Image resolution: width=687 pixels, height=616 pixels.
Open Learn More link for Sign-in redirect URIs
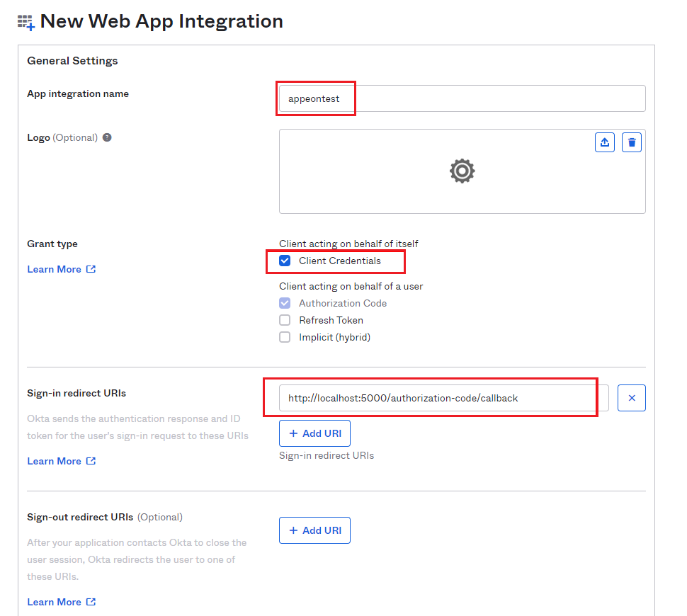click(x=54, y=461)
